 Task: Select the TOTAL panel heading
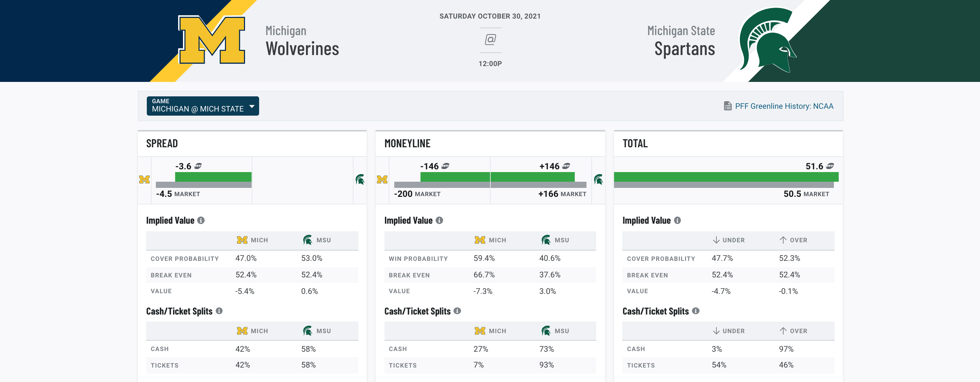click(635, 144)
